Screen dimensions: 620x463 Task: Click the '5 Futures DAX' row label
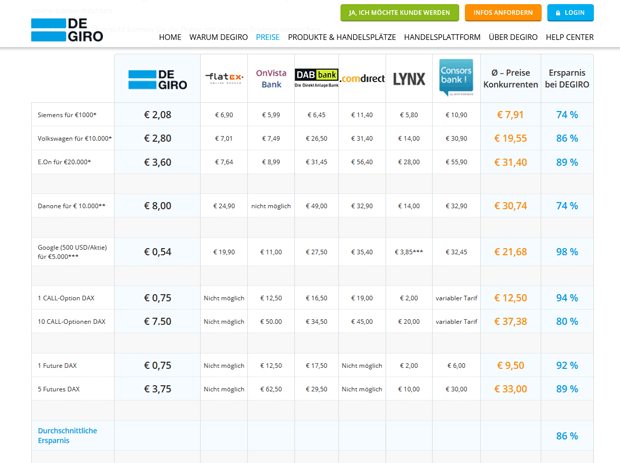point(59,389)
